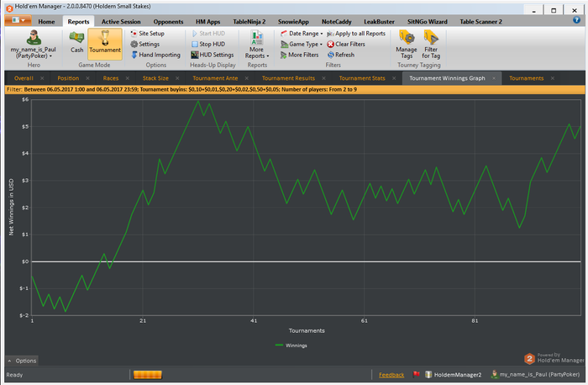588x385 pixels.
Task: Open the NoteCaddy tab
Action: pos(336,22)
